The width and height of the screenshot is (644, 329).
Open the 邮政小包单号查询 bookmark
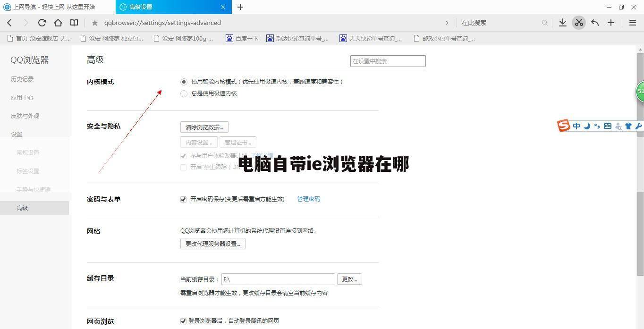[x=444, y=39]
